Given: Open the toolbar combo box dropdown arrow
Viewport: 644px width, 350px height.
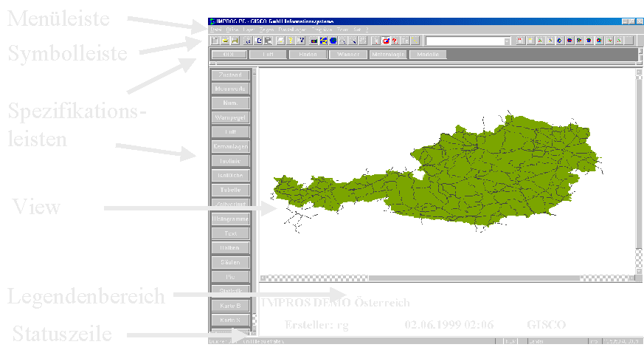Looking at the screenshot, I should point(507,41).
